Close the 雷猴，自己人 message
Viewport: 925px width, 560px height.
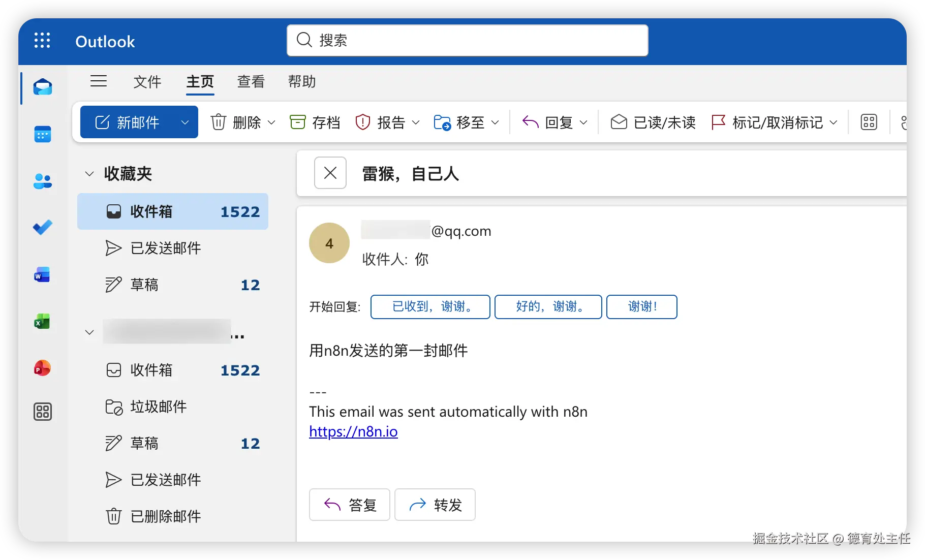coord(330,173)
